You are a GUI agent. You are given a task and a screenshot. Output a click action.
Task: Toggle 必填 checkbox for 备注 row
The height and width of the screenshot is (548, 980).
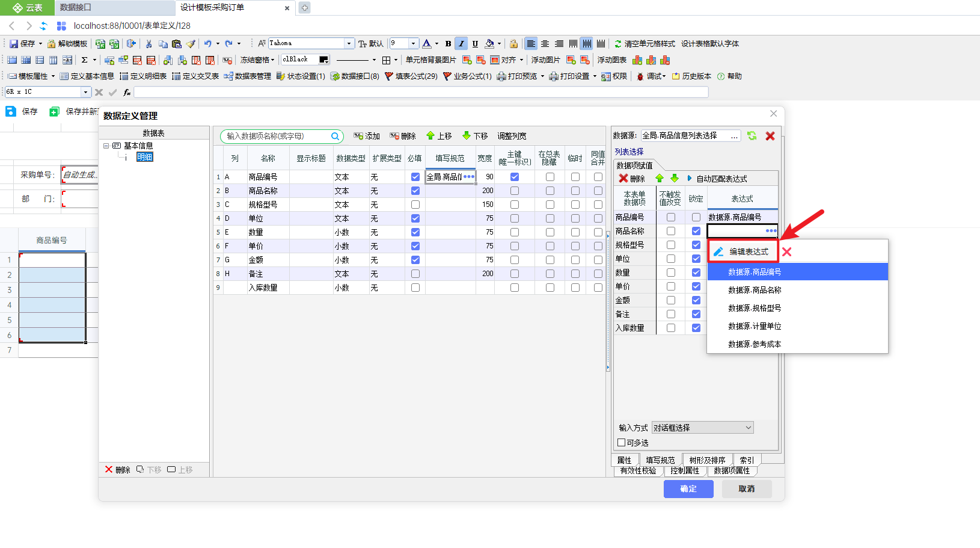coord(415,274)
